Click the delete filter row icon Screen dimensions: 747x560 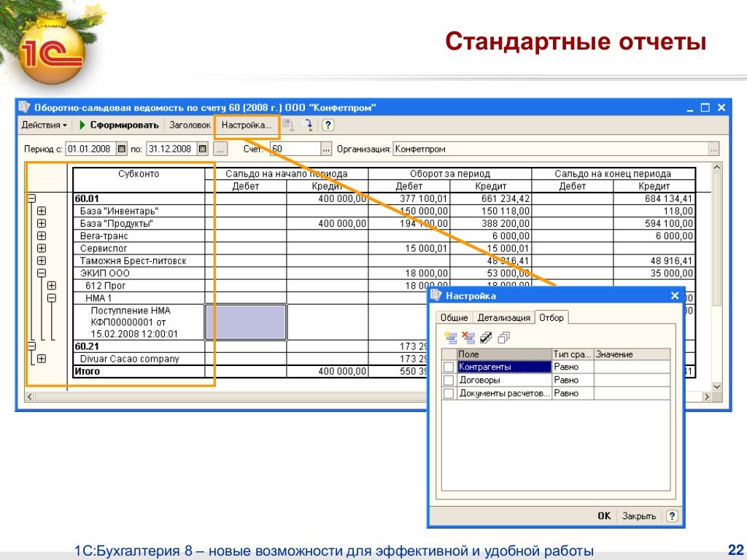point(468,338)
